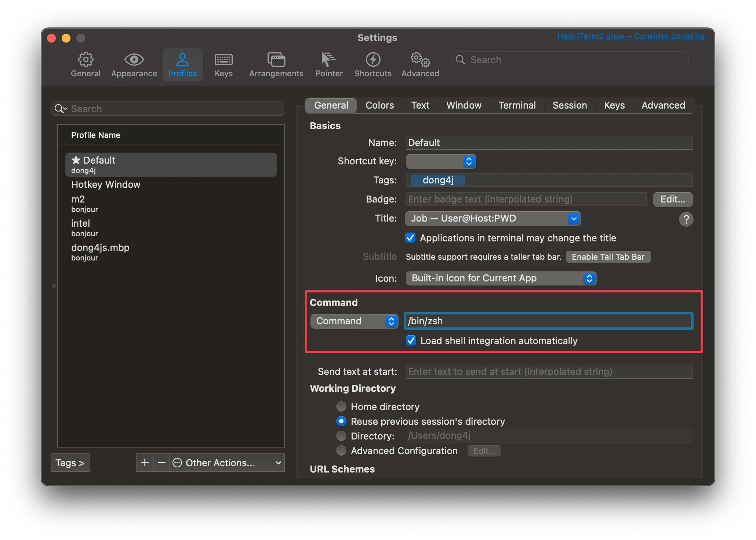Add a new profile with plus button
This screenshot has width=756, height=540.
[145, 463]
